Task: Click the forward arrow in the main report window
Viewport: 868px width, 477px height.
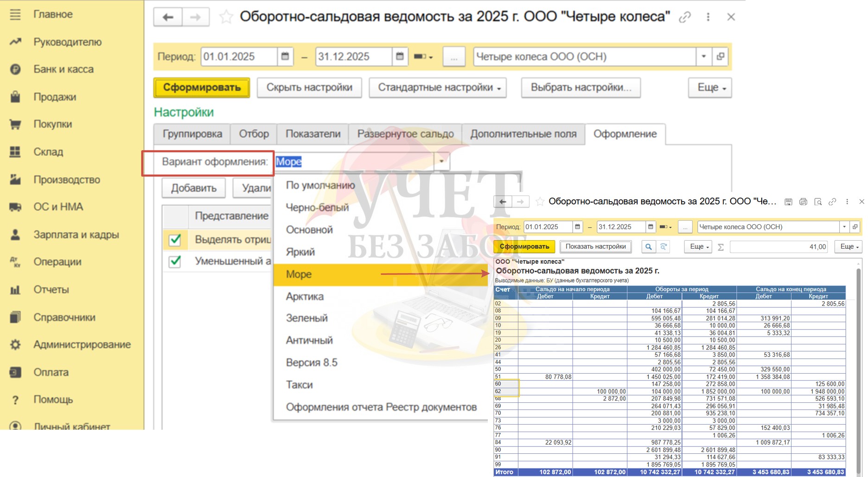Action: tap(195, 17)
